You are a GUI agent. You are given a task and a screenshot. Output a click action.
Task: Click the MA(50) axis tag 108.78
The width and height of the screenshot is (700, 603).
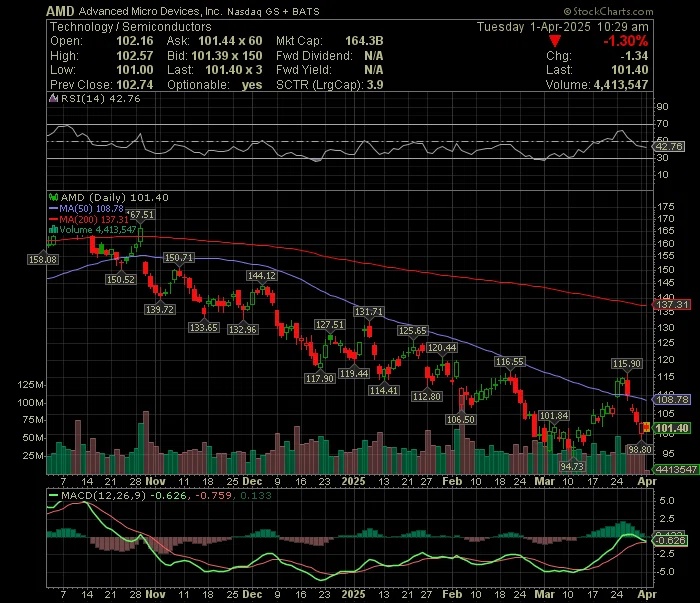pyautogui.click(x=671, y=399)
